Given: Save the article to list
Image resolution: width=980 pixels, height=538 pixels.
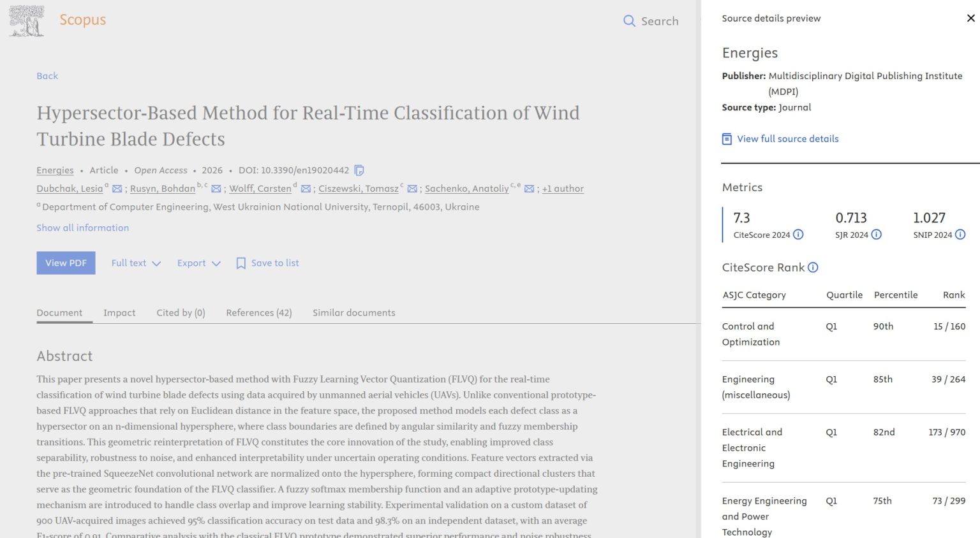Looking at the screenshot, I should click(x=267, y=263).
